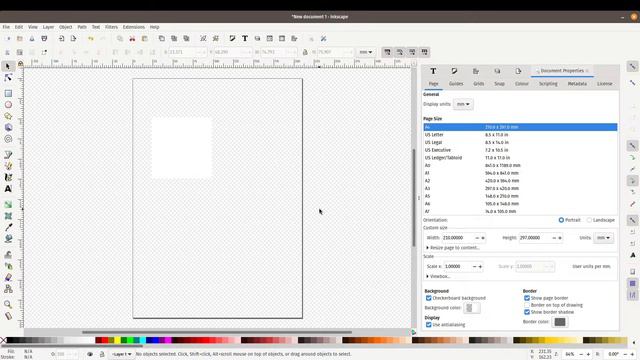Click the Cut scissors icon

(132, 38)
